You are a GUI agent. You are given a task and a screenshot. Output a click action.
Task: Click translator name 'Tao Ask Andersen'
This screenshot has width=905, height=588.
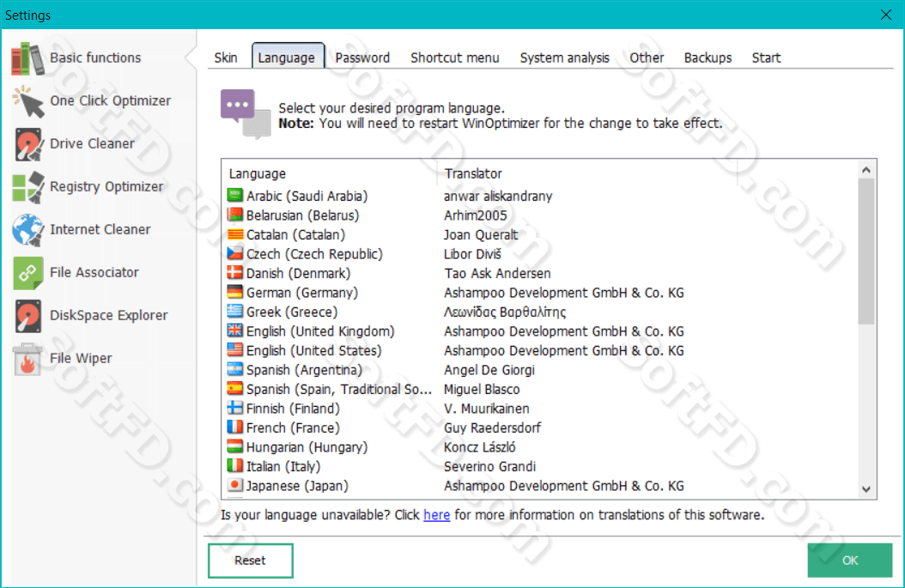(497, 274)
